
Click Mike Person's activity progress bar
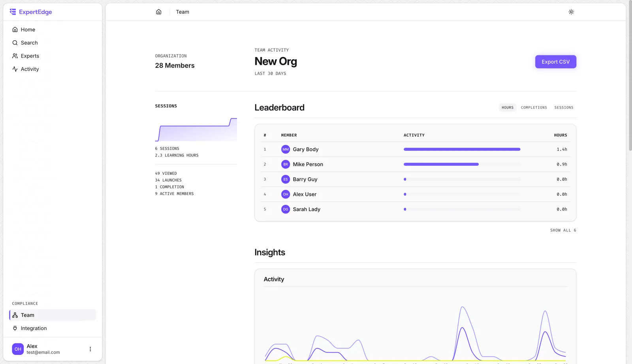click(462, 164)
